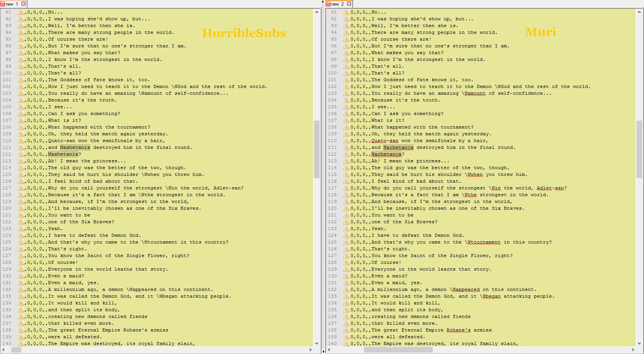
Task: Click 'were all defeated.' in left pane
Action: pos(75,337)
